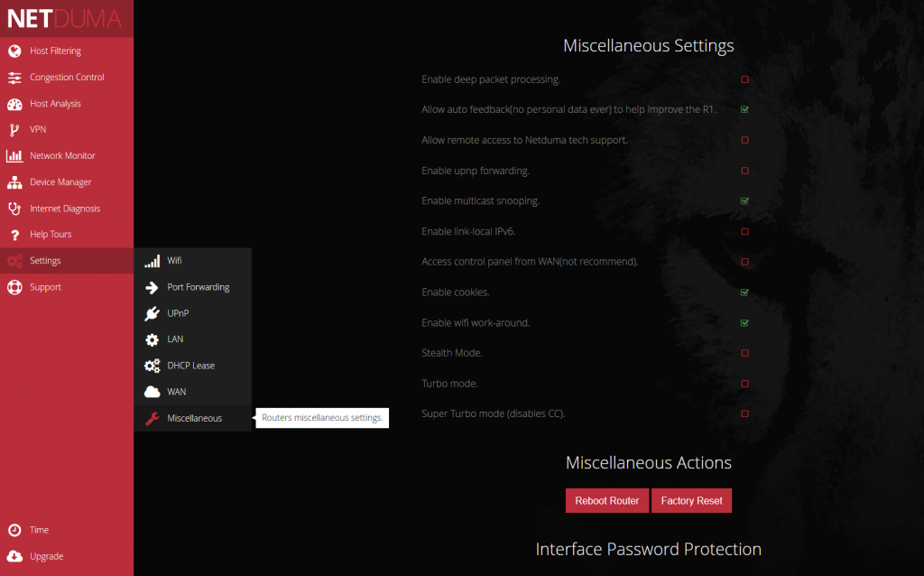Enable deep packet processing checkbox
The image size is (924, 576).
pos(744,79)
